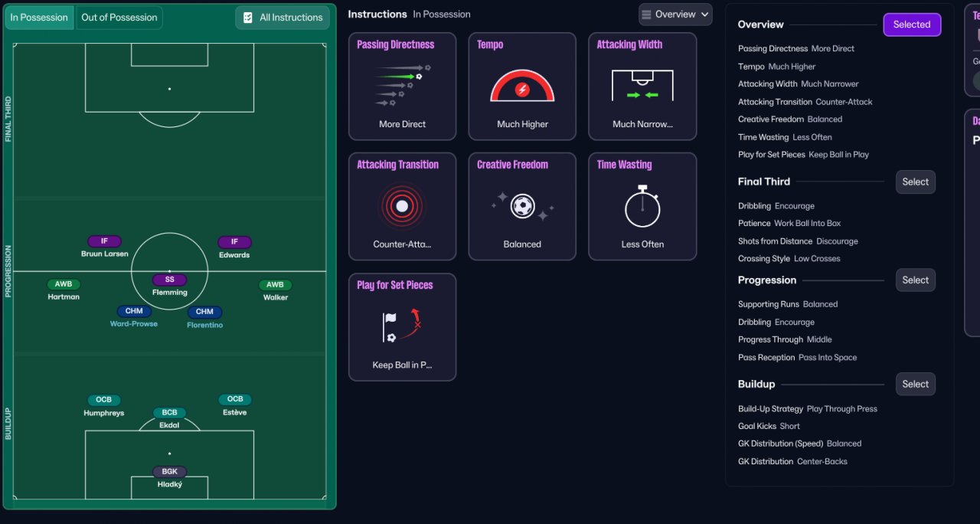Viewport: 980px width, 524px height.
Task: Click the Tempo Much Higher summary row
Action: click(777, 67)
